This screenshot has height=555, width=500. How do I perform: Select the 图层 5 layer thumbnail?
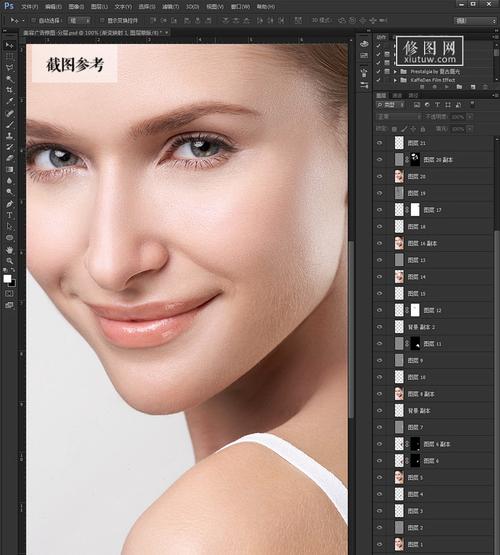(399, 477)
